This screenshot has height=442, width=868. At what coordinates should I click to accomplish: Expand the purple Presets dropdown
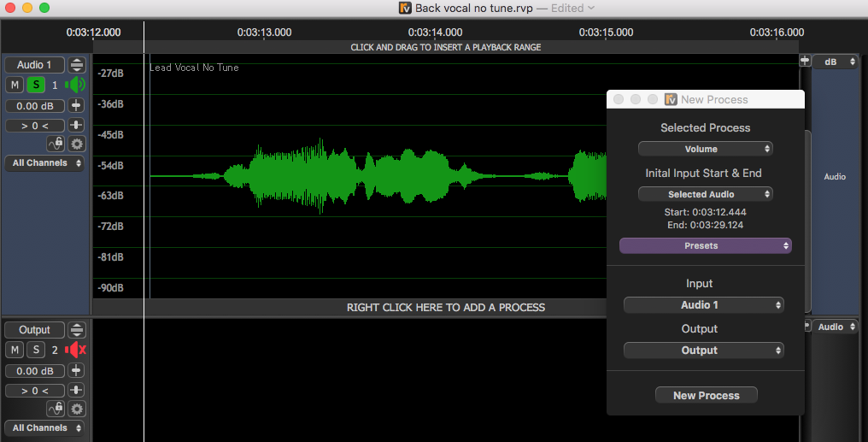click(x=706, y=245)
